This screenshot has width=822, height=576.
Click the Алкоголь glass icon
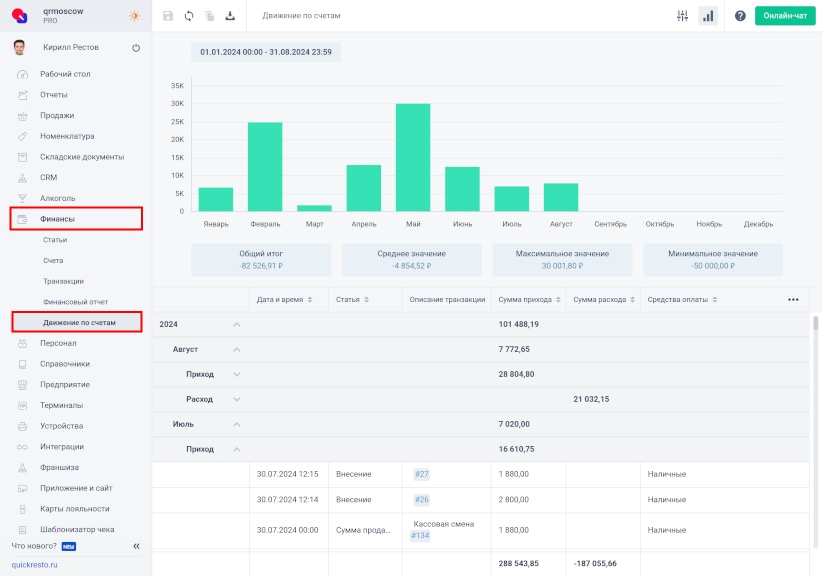22,198
